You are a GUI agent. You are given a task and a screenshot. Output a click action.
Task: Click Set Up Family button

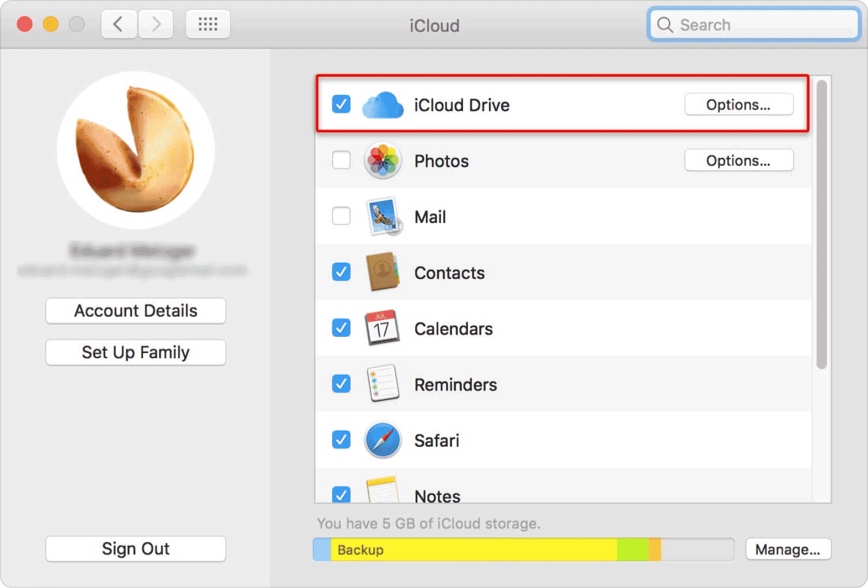[135, 352]
